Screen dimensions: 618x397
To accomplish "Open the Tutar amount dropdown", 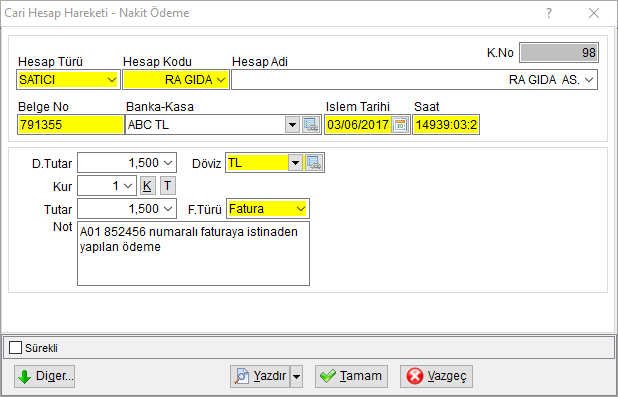I will tap(168, 209).
